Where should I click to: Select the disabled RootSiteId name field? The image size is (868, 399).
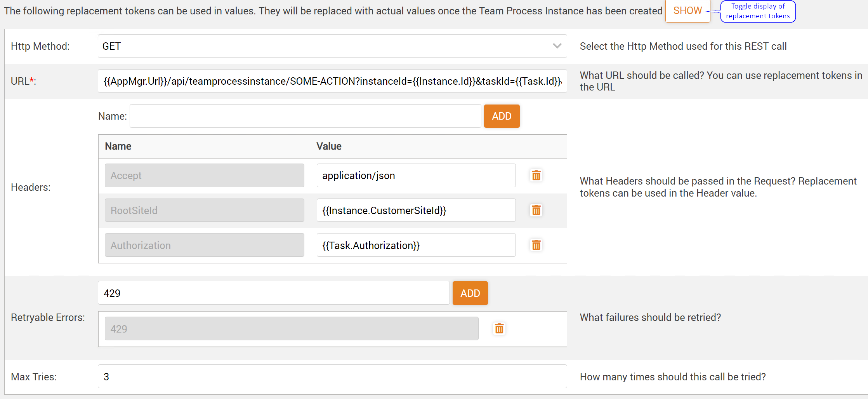(205, 211)
